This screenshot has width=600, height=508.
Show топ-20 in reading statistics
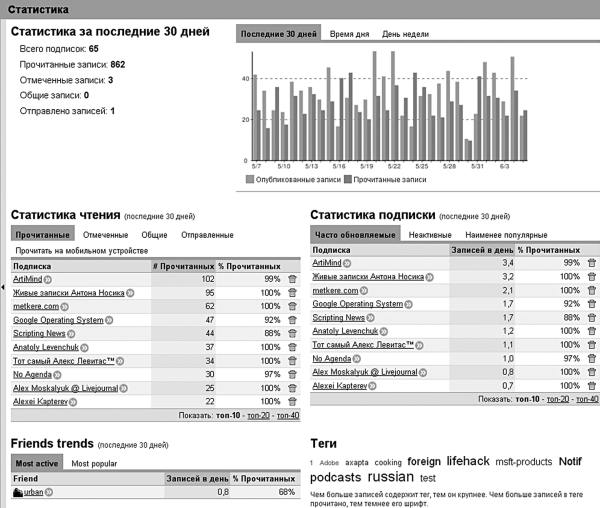click(x=258, y=415)
